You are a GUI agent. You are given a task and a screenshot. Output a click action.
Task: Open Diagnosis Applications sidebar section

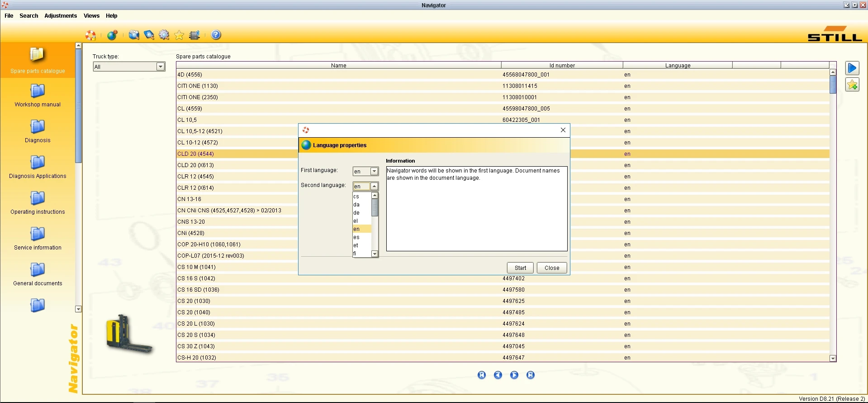point(38,167)
